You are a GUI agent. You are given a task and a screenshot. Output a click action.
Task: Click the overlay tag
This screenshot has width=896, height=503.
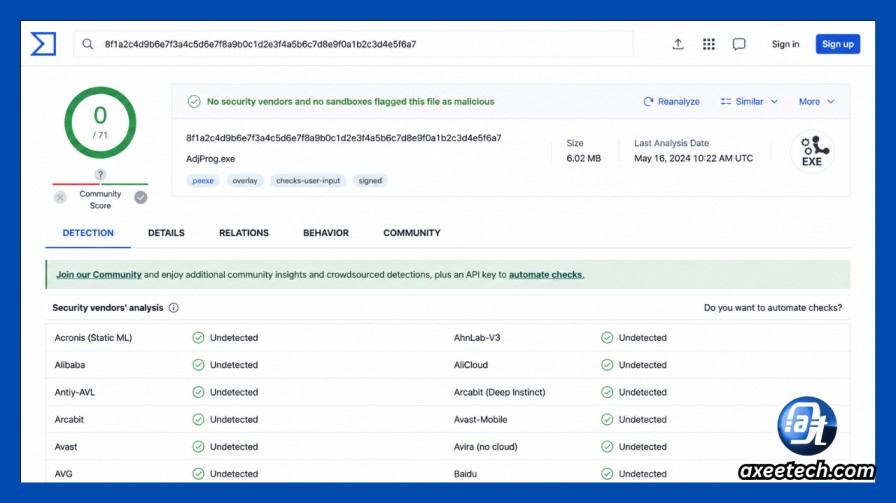(245, 181)
